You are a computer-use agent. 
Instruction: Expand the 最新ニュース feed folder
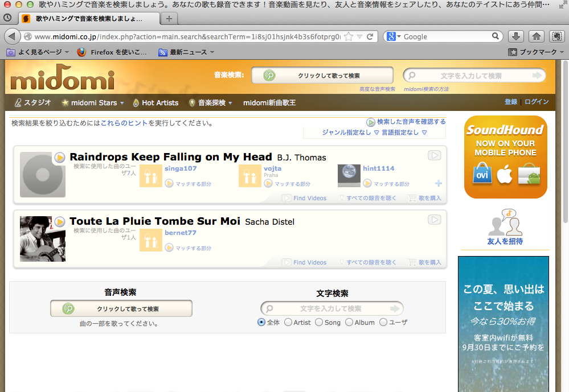click(x=186, y=52)
